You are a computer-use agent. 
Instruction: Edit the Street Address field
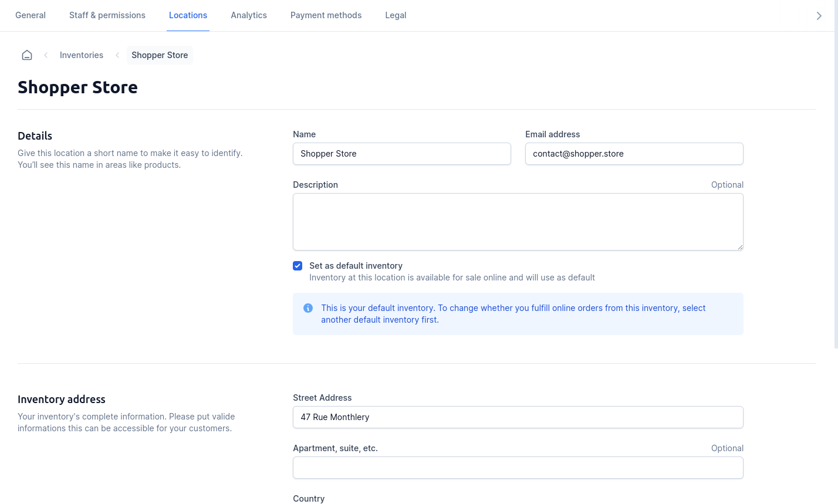point(518,417)
